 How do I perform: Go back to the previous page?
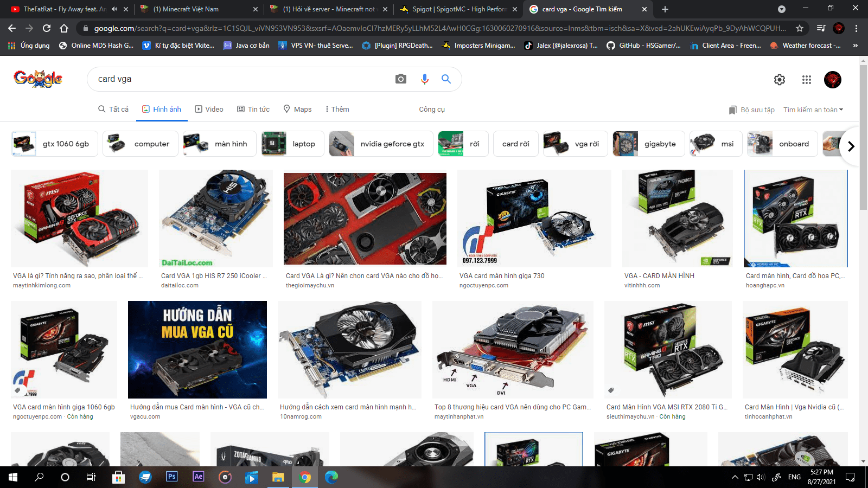[x=12, y=28]
